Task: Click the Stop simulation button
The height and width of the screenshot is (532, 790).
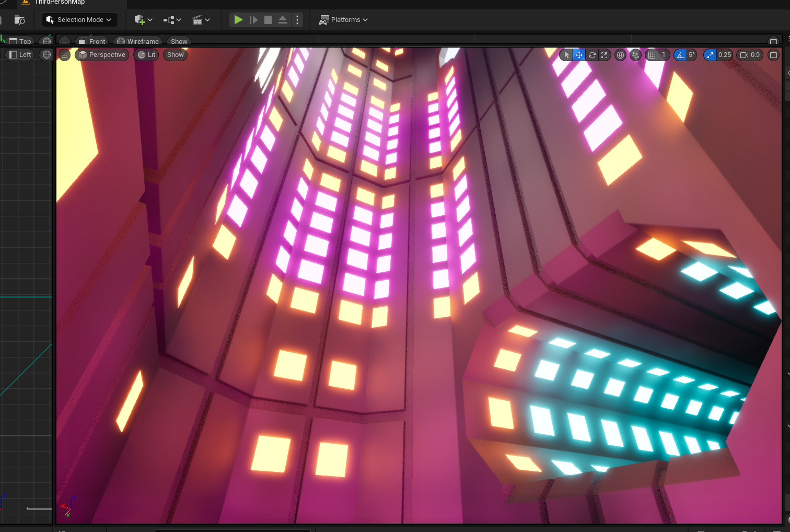Action: coord(268,20)
